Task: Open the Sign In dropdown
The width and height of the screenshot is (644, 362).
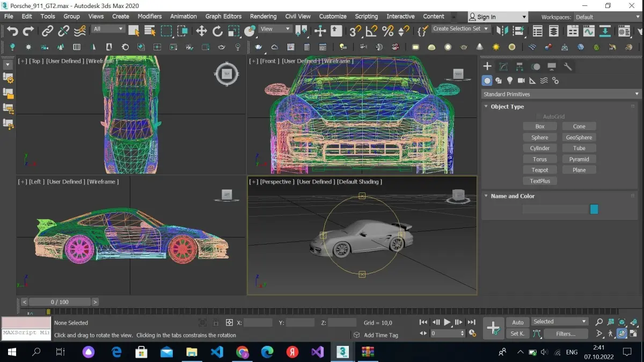Action: [497, 17]
